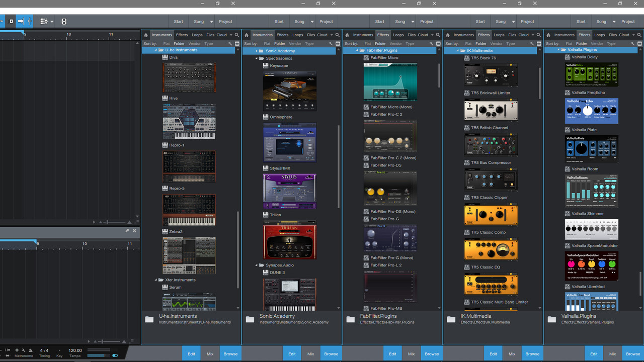Collapse the U-he.Instruments folder
This screenshot has width=644, height=362.
click(156, 50)
